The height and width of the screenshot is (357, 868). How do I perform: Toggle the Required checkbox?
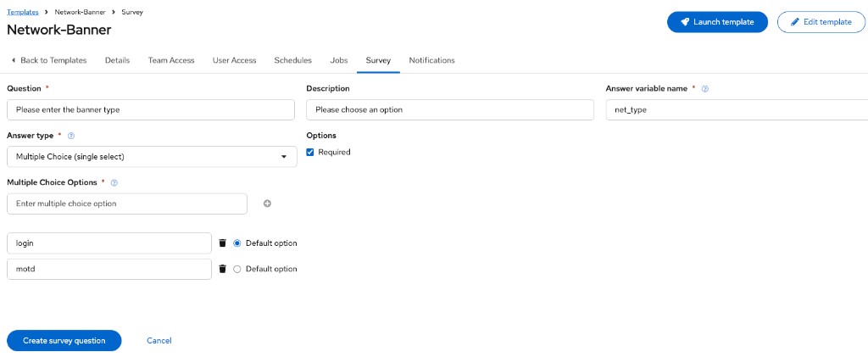click(x=310, y=152)
